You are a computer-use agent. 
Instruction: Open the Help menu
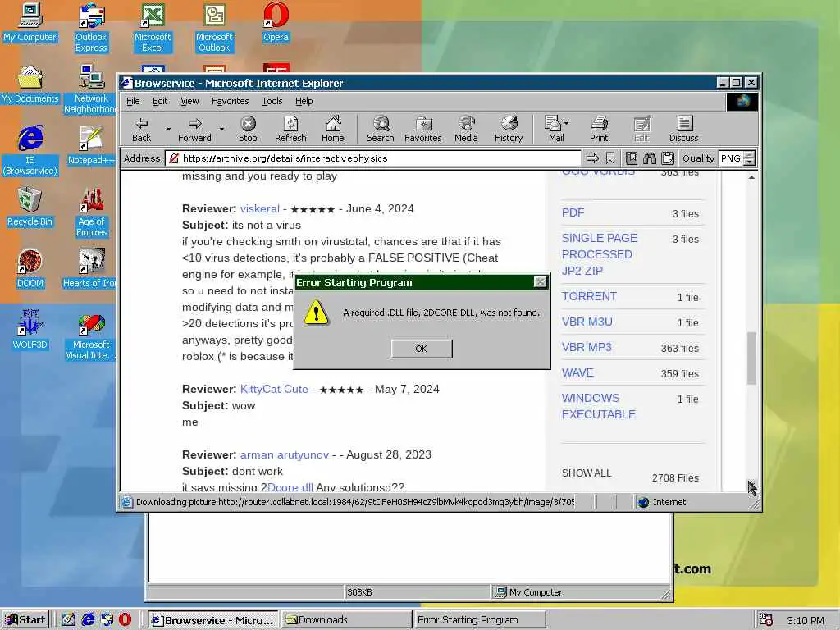pyautogui.click(x=304, y=101)
